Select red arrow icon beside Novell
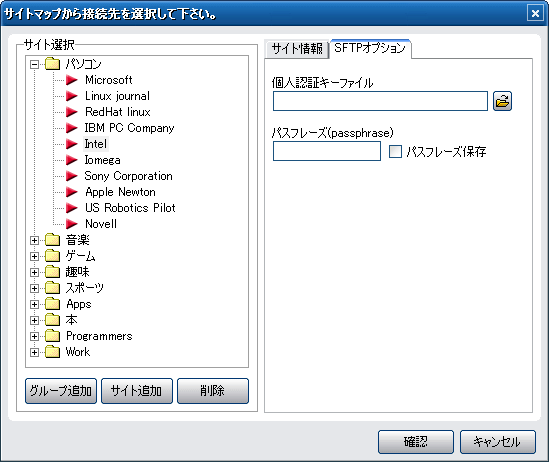This screenshot has width=549, height=462. 72,224
